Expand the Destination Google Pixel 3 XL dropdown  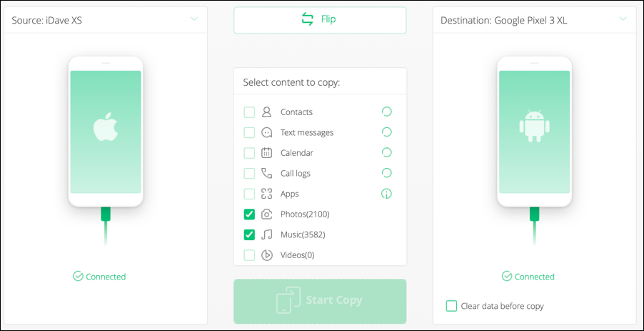click(x=623, y=19)
